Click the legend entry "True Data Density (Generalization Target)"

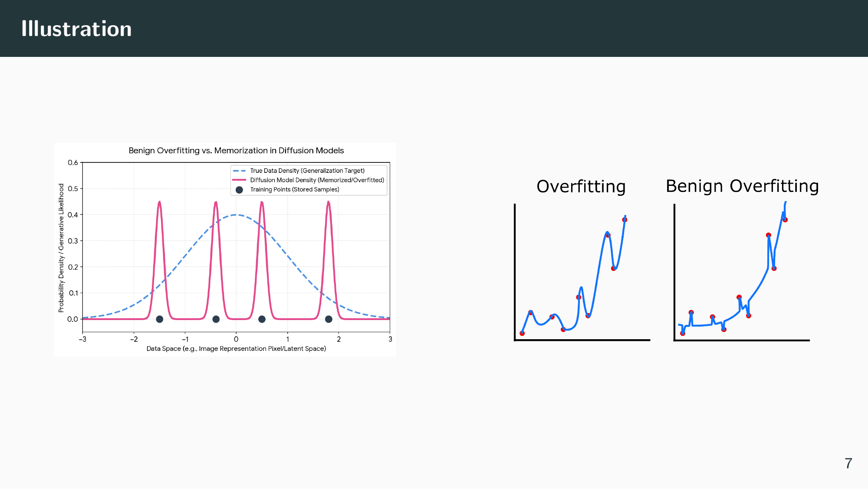point(307,171)
